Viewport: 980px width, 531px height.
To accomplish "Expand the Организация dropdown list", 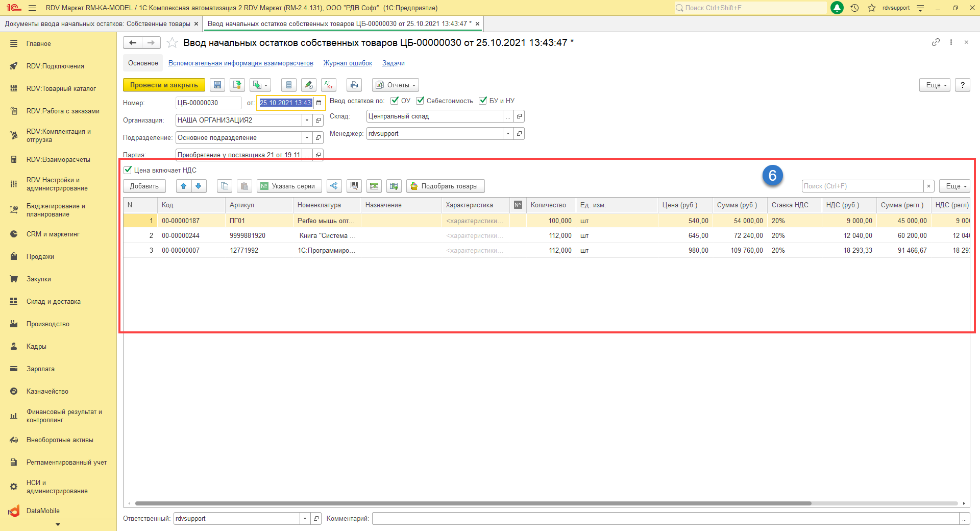I will tap(307, 120).
